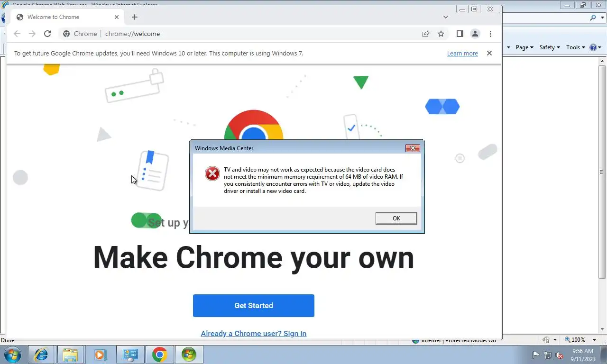Open the Windows Start menu
The width and height of the screenshot is (607, 364).
tap(13, 355)
